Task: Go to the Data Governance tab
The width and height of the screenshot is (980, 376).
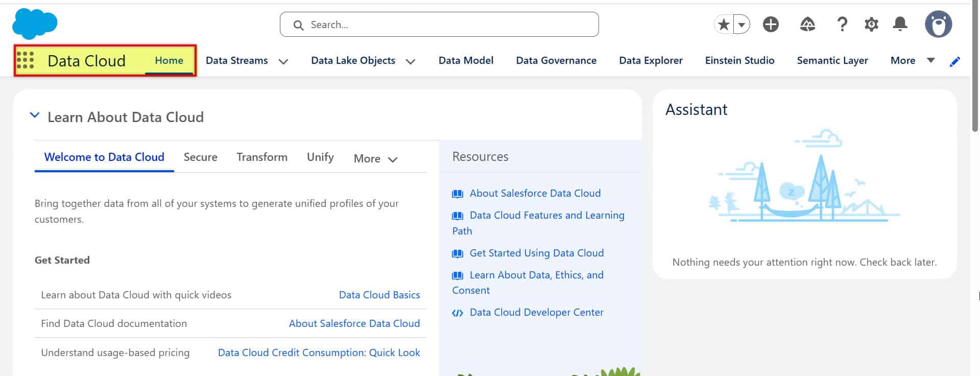Action: click(x=556, y=60)
